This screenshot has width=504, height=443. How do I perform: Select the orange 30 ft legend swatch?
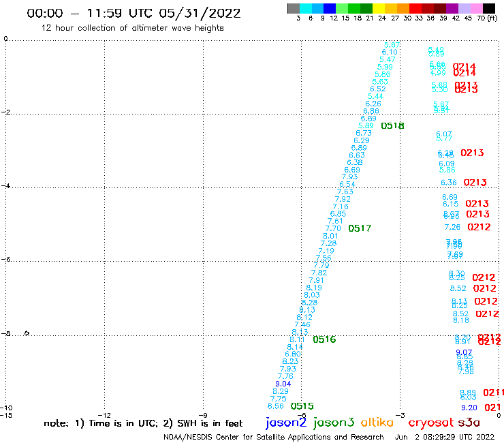[403, 8]
